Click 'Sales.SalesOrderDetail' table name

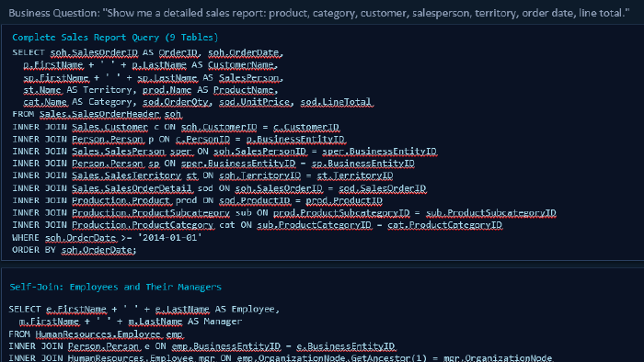coord(132,188)
